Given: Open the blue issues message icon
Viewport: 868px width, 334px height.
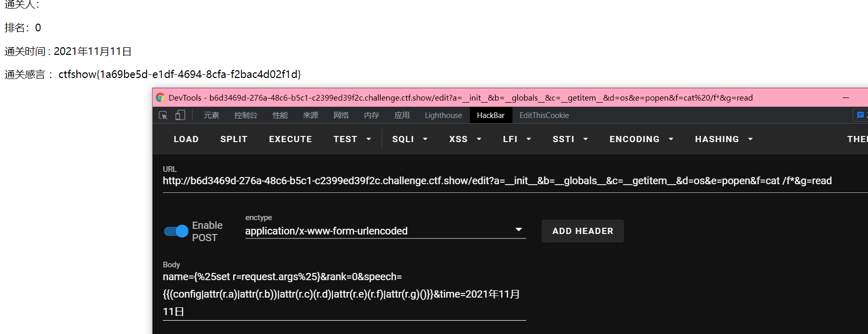Looking at the screenshot, I should [860, 115].
